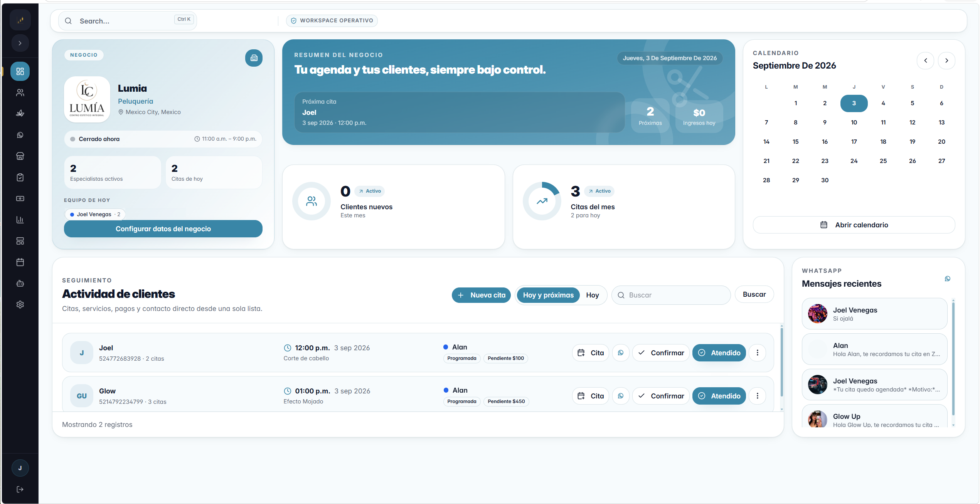Click the Nueva cita button
The image size is (980, 504).
point(481,295)
